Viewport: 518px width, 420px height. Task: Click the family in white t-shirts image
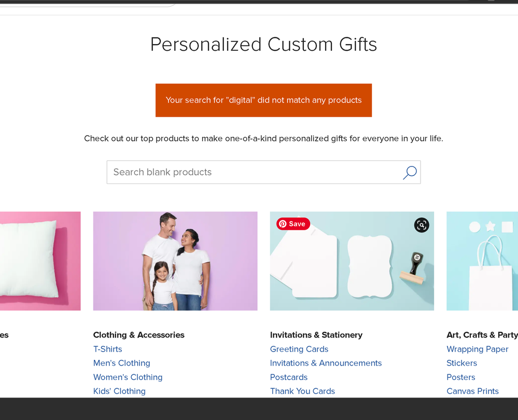click(175, 261)
